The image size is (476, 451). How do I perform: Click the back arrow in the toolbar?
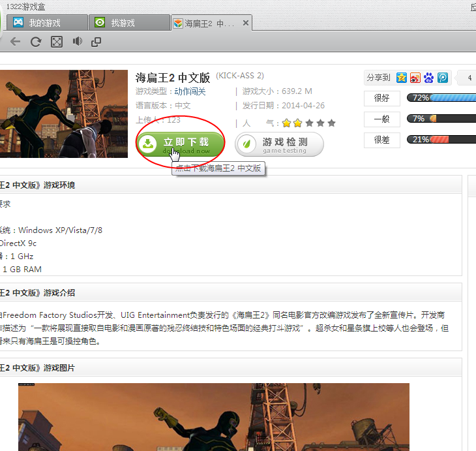15,42
